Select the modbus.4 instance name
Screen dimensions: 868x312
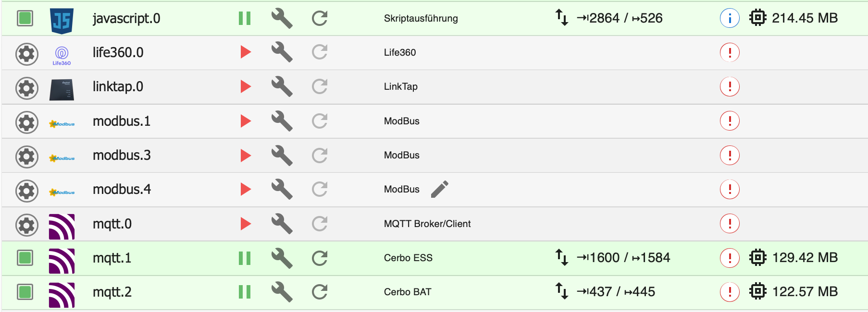pyautogui.click(x=122, y=190)
